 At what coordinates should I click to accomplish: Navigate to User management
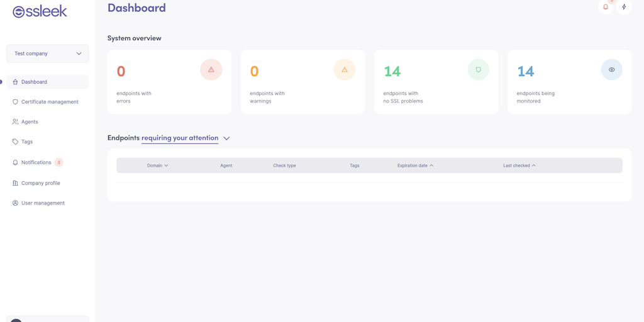pos(43,203)
